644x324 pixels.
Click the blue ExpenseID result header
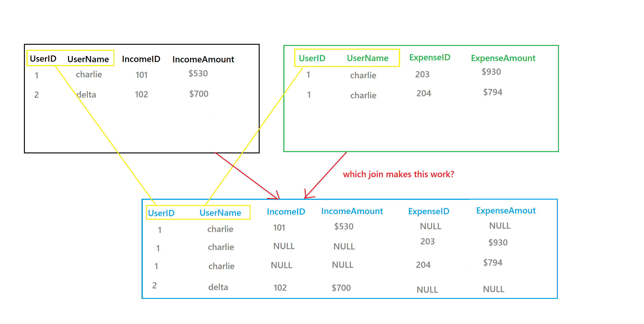[x=428, y=211]
